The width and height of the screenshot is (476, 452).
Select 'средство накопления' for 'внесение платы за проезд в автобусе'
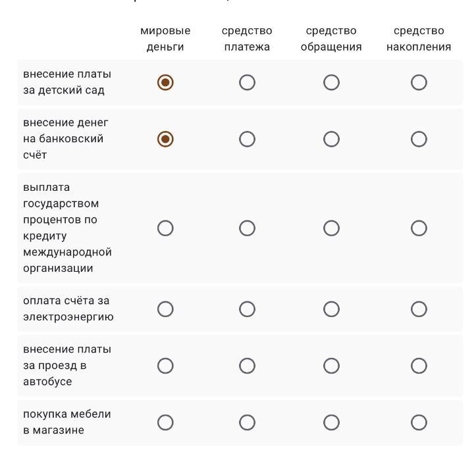coord(419,365)
